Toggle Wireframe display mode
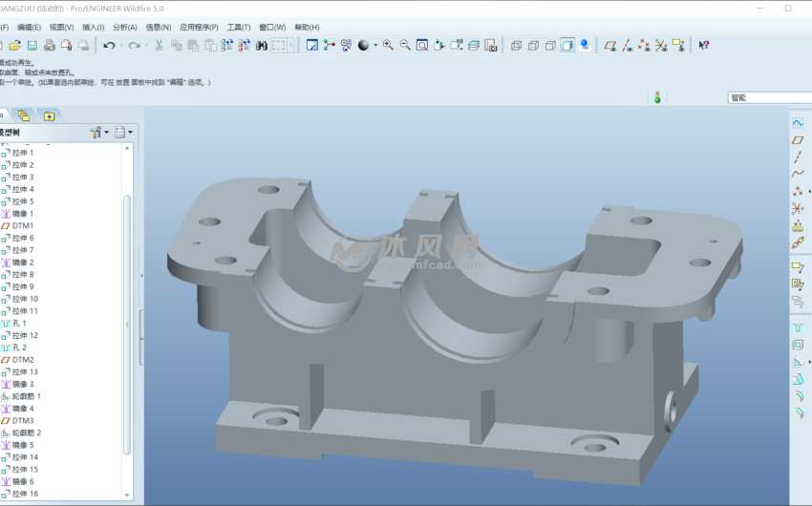The width and height of the screenshot is (812, 506). click(517, 45)
